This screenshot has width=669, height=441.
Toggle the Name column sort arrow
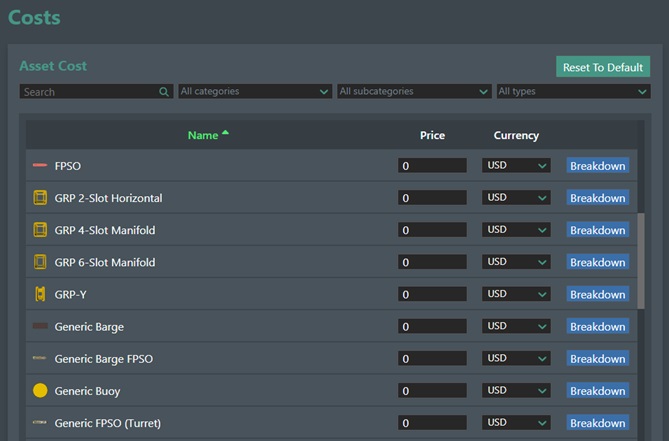point(226,133)
